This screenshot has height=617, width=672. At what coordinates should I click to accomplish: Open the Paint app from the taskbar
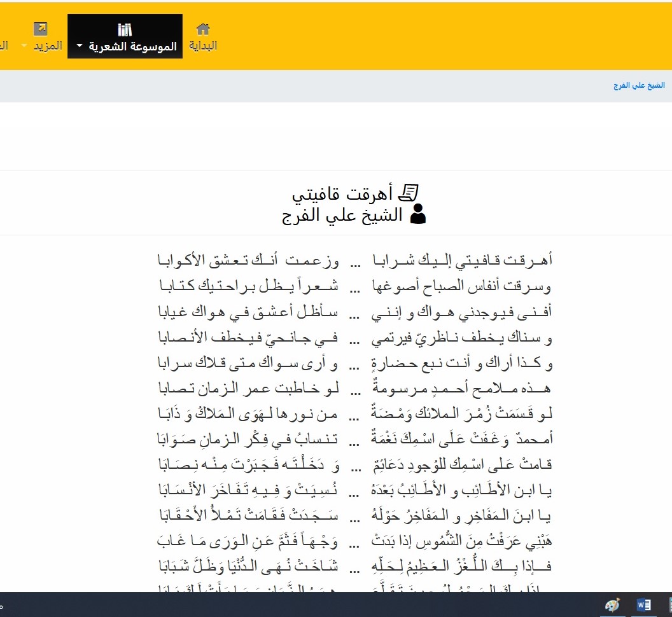(612, 604)
